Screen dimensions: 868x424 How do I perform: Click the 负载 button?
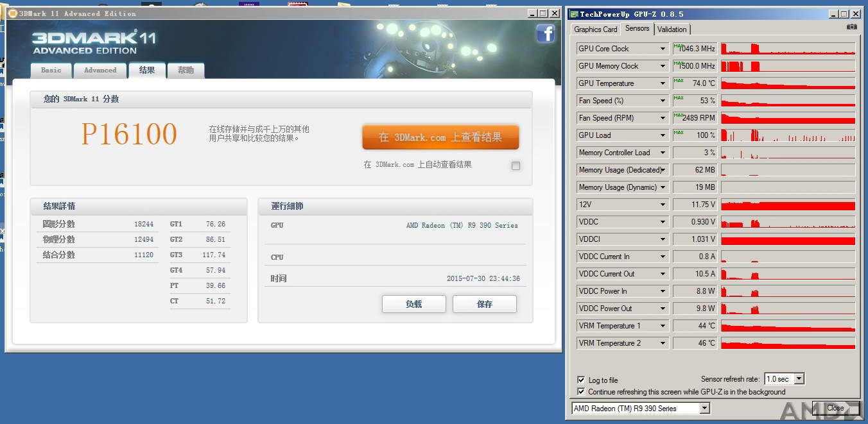pyautogui.click(x=414, y=304)
